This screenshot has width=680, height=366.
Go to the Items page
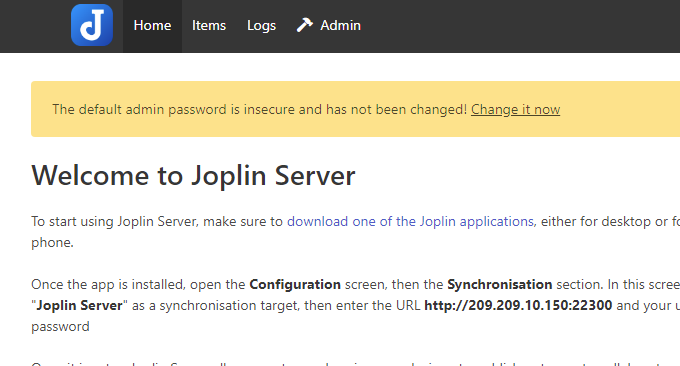pyautogui.click(x=209, y=26)
